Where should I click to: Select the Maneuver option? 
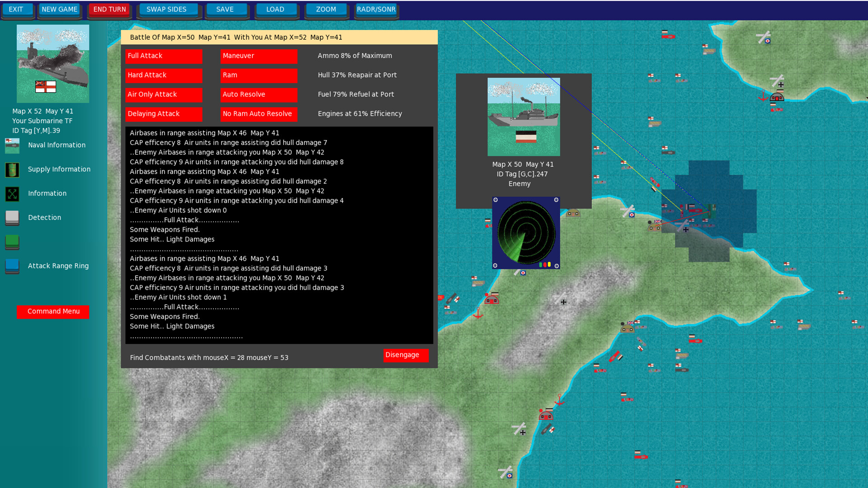click(x=259, y=56)
